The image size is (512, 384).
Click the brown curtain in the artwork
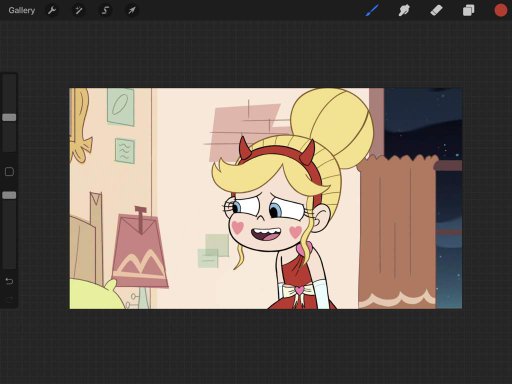[x=397, y=232]
